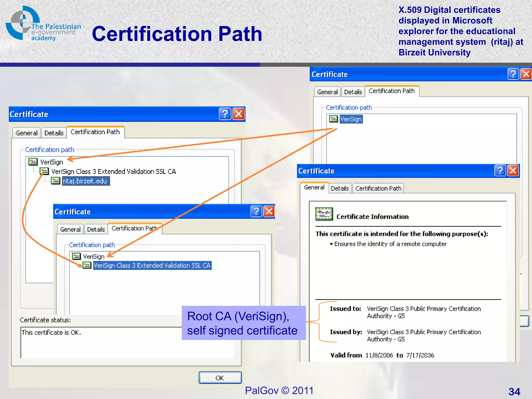Select General tab in Certificate Information window
This screenshot has height=399, width=532.
(314, 187)
